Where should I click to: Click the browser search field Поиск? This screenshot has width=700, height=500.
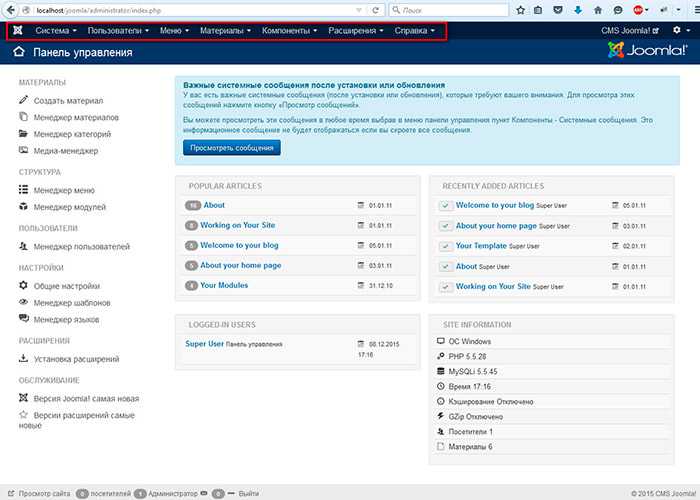449,10
